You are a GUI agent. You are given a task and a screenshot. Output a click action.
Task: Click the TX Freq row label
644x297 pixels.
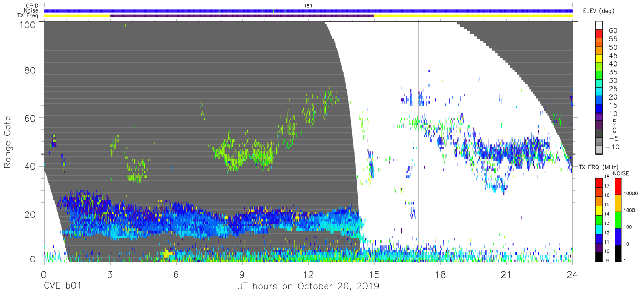(28, 16)
